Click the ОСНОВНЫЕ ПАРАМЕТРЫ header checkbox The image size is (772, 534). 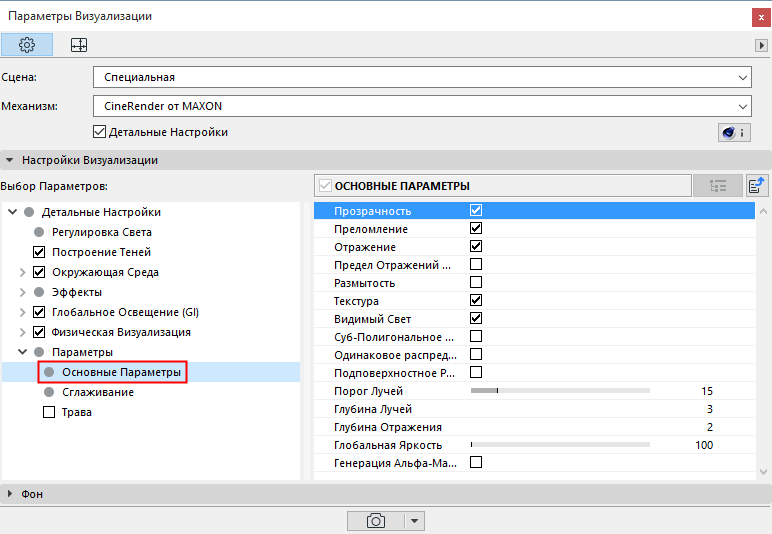(x=325, y=186)
